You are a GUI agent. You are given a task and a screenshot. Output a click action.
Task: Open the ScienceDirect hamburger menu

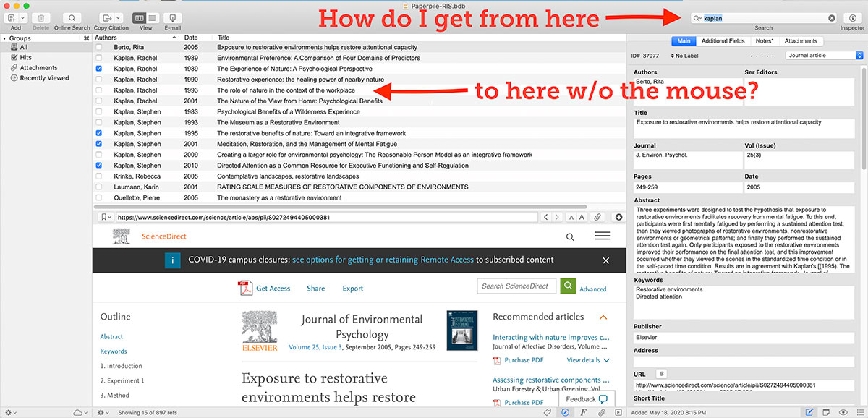(603, 236)
